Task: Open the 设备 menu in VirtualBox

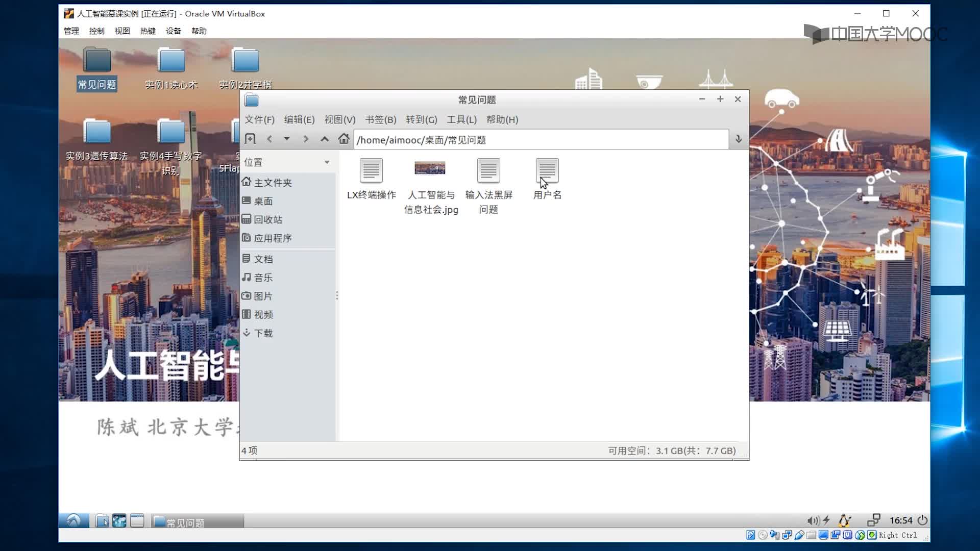Action: pyautogui.click(x=173, y=31)
